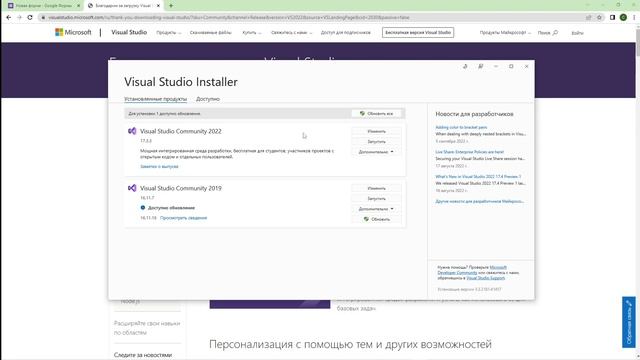Click the 'Для установки 1 доступно обновление' banner text

click(x=164, y=113)
